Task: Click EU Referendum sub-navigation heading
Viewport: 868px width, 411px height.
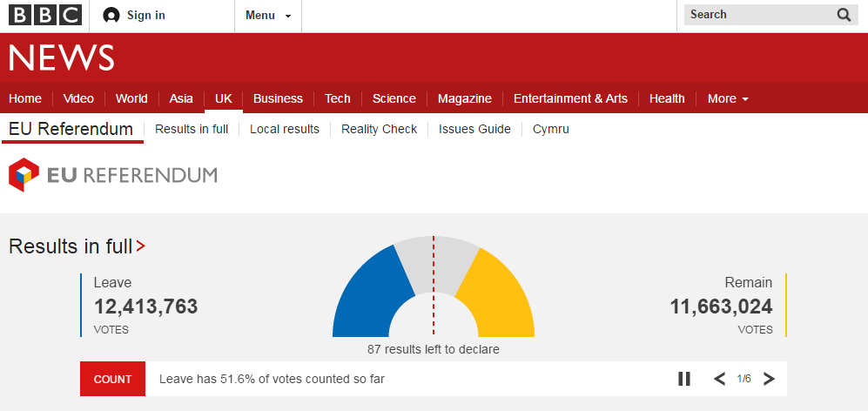Action: 71,129
